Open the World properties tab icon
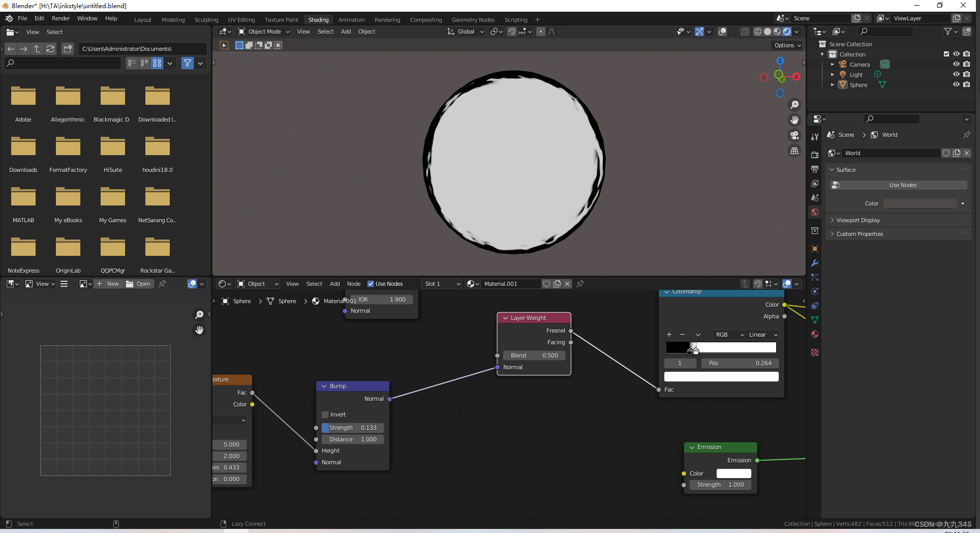The image size is (980, 533). (815, 212)
